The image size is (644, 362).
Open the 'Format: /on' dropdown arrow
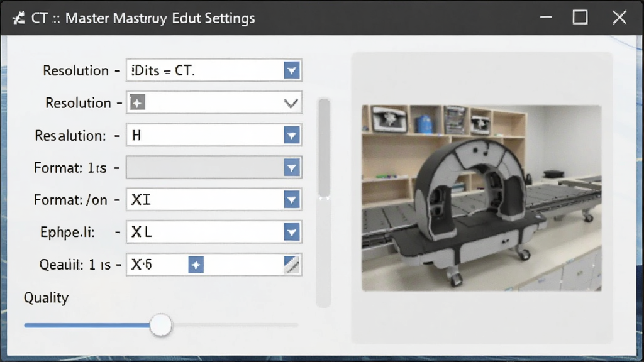click(x=292, y=200)
